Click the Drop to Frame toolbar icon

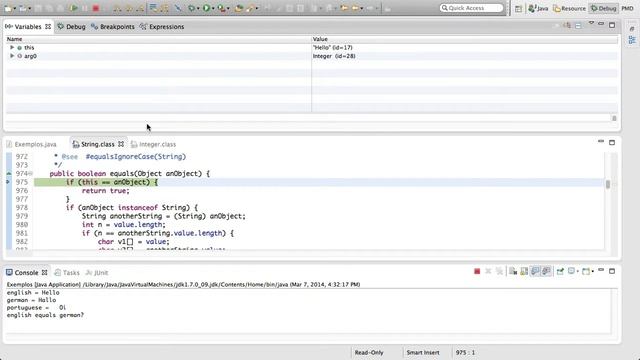point(153,8)
